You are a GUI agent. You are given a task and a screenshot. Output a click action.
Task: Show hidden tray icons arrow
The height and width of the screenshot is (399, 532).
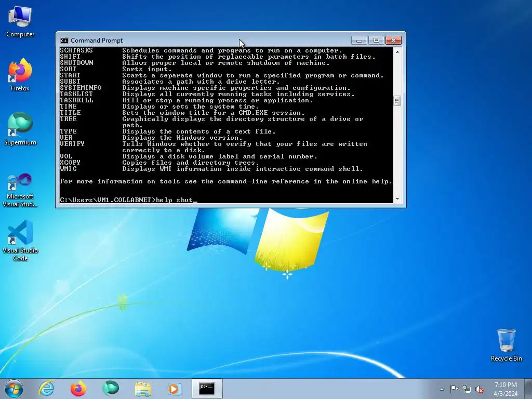coord(442,389)
